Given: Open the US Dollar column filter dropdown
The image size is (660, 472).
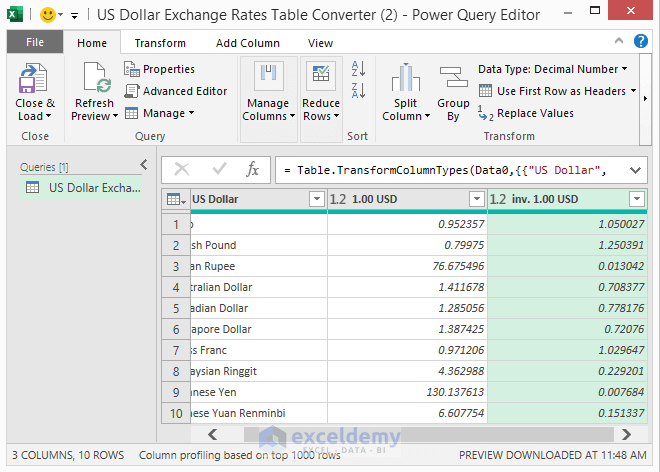Looking at the screenshot, I should click(317, 199).
